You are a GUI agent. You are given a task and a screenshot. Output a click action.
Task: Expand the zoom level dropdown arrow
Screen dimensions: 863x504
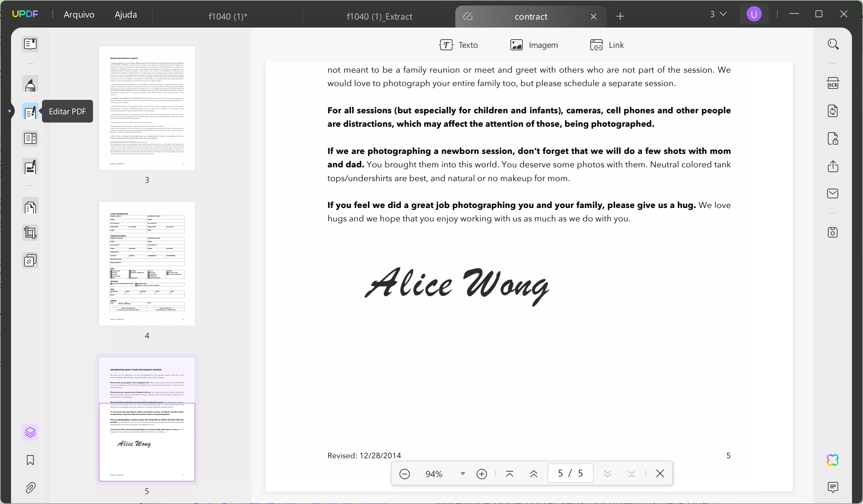pyautogui.click(x=463, y=474)
